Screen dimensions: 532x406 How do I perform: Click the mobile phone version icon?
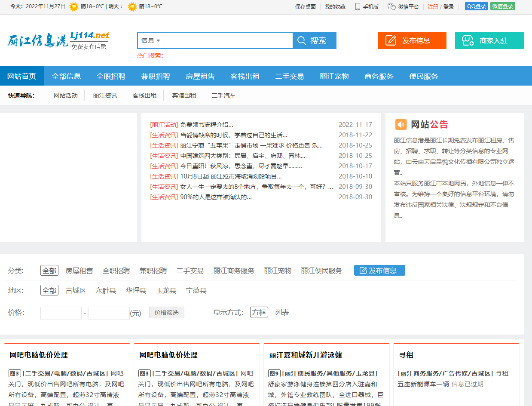tap(358, 6)
